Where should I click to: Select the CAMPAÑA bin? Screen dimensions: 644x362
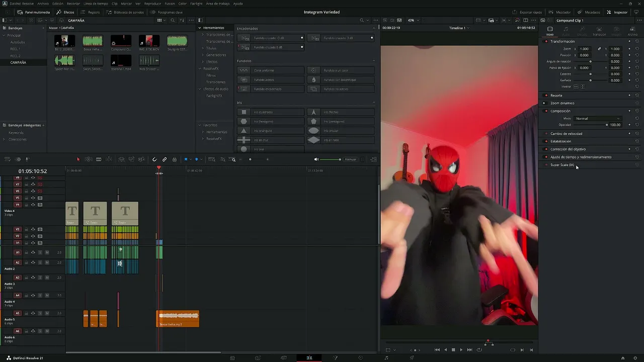pos(18,62)
